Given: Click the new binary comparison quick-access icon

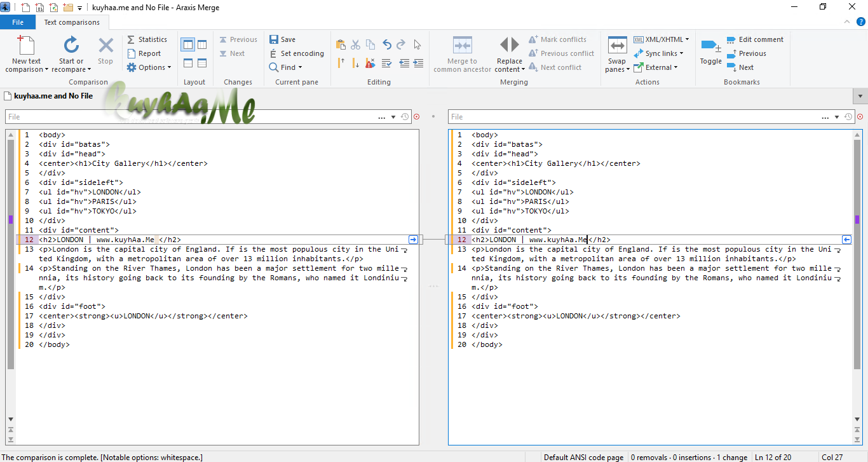Looking at the screenshot, I should point(39,7).
